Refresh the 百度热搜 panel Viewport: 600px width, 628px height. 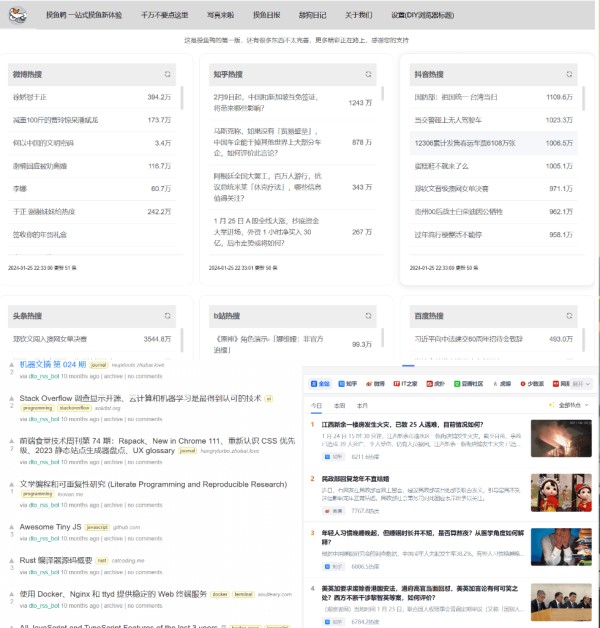pos(569,316)
